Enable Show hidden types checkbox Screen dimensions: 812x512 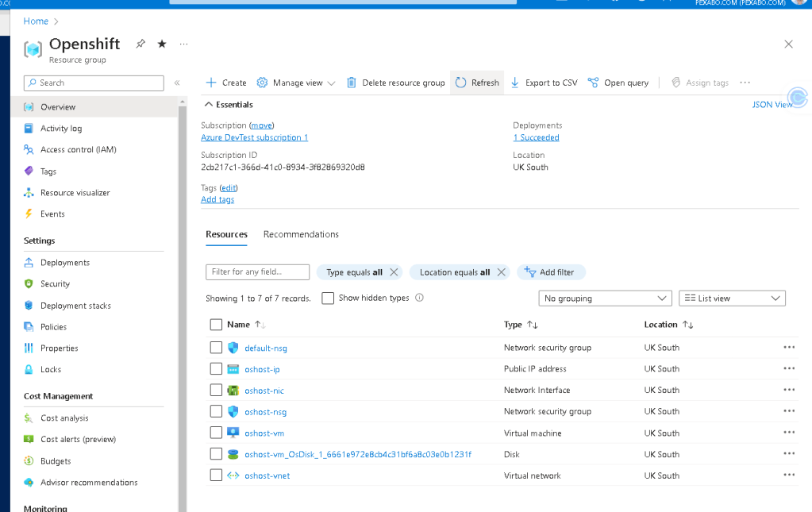[x=328, y=298]
